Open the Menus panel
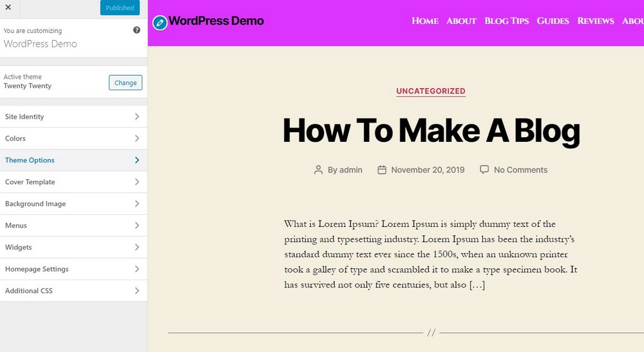644x352 pixels. [x=73, y=226]
